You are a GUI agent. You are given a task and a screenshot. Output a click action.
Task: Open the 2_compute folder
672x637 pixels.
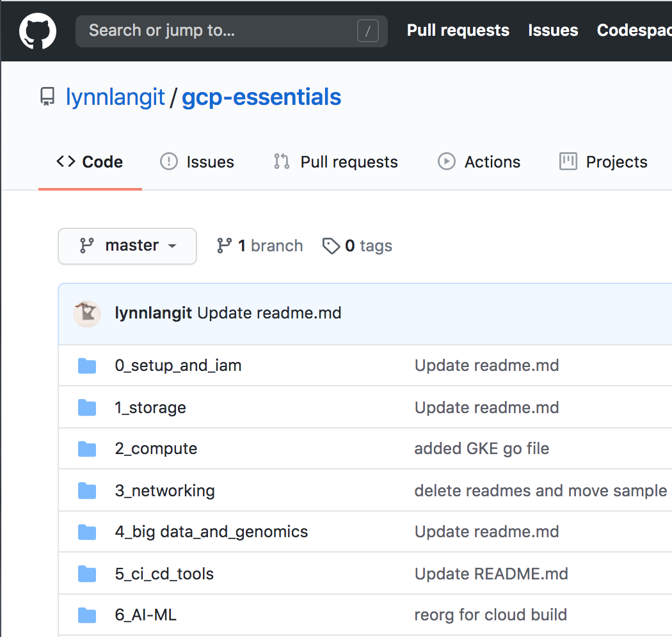coord(156,448)
